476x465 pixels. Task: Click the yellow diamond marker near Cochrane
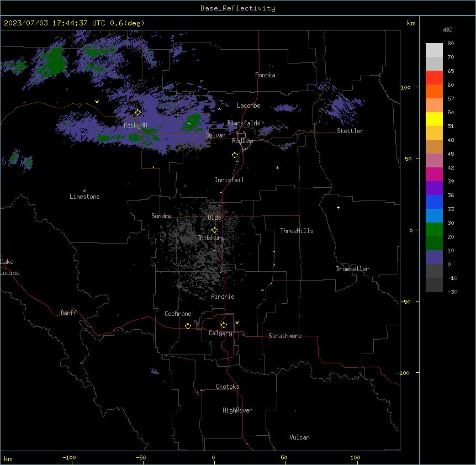(x=188, y=326)
